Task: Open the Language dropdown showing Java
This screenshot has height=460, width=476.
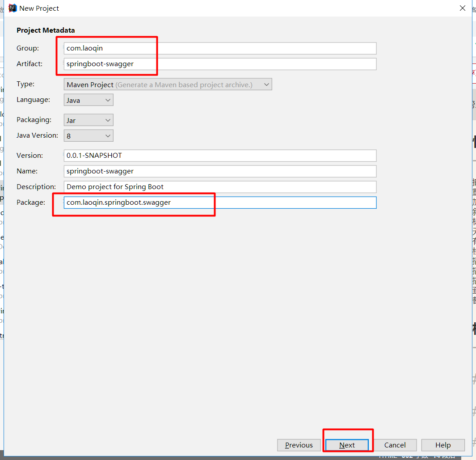Action: point(88,100)
